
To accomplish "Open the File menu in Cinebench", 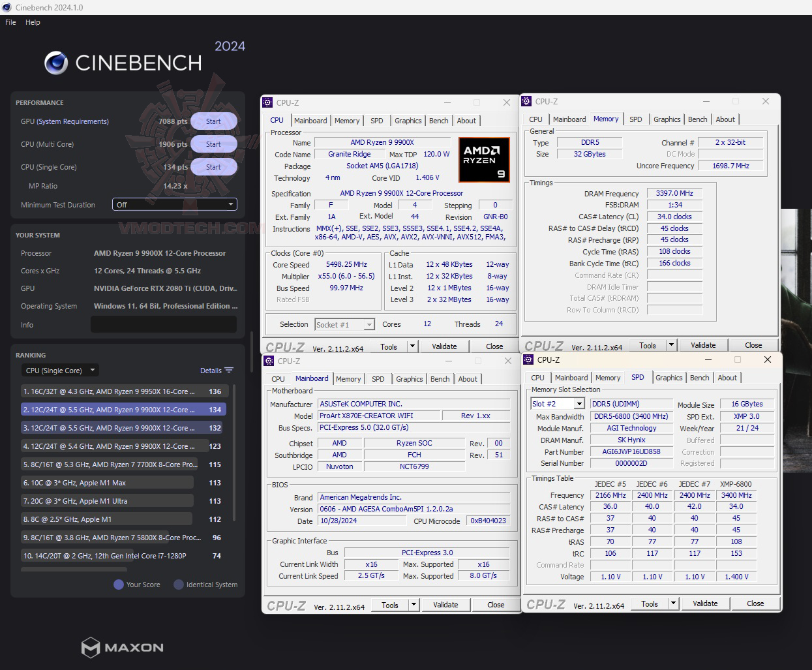I will [10, 22].
